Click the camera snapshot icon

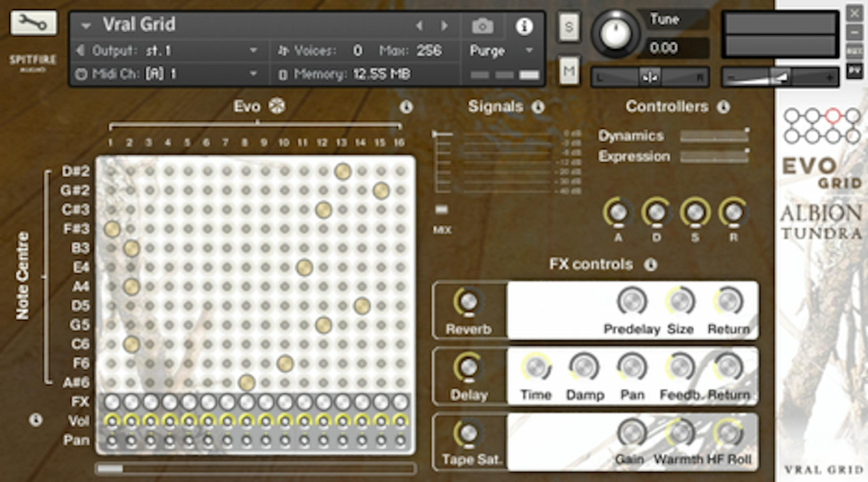[482, 26]
